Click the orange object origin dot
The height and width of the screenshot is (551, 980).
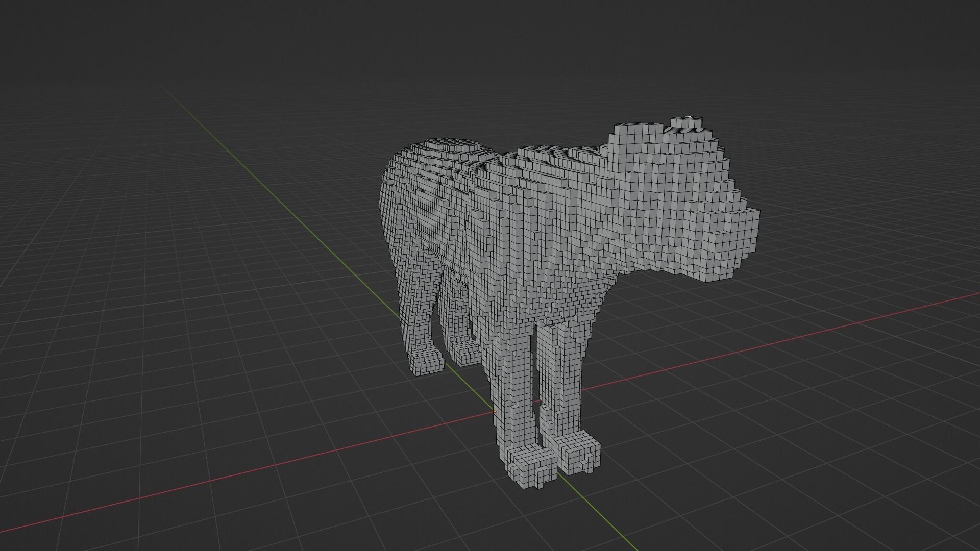[x=494, y=411]
